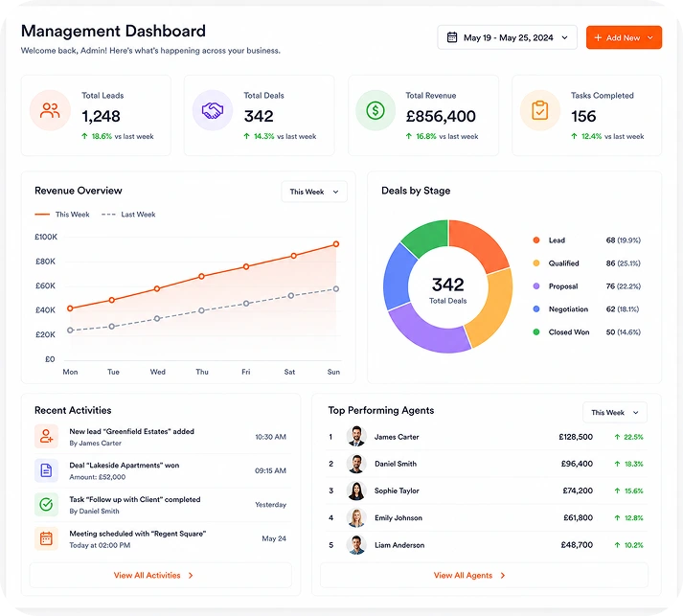683x616 pixels.
Task: Click the Thursday data point on This Week line
Action: [x=201, y=276]
